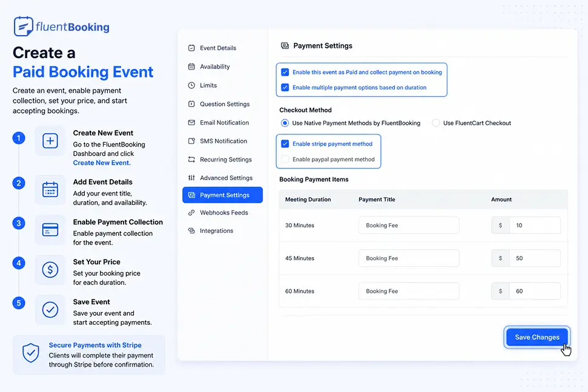Uncheck Enable stripe payment method
Viewport: 588px width, 392px height.
[x=285, y=144]
